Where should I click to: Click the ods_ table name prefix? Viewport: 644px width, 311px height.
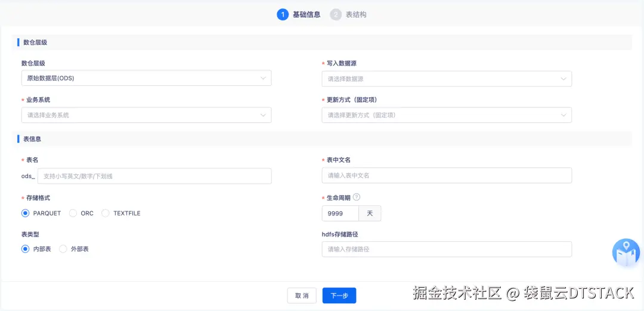pyautogui.click(x=28, y=176)
